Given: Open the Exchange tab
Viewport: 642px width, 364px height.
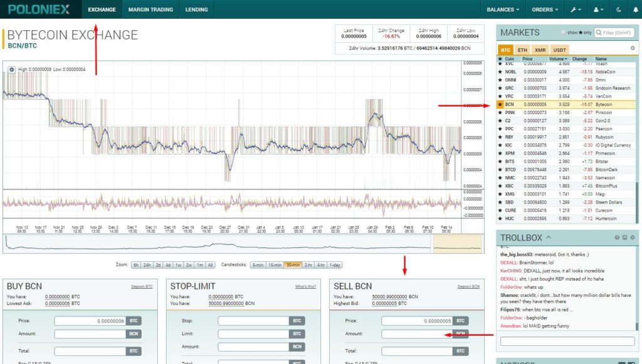Looking at the screenshot, I should click(x=102, y=9).
